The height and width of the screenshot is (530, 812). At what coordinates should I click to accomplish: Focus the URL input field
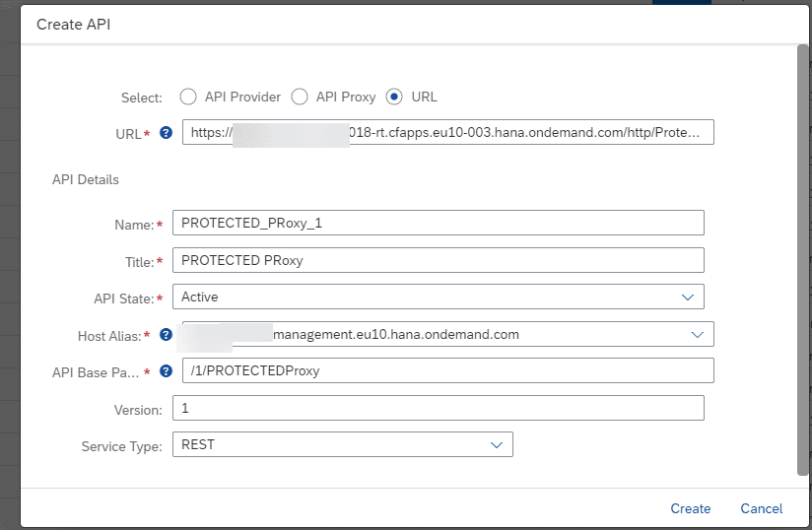click(448, 132)
